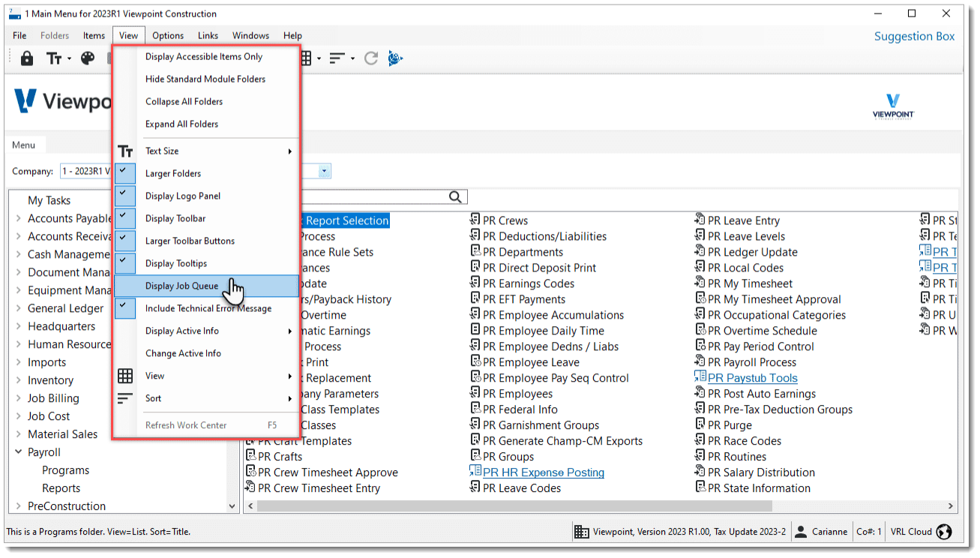Screen dimensions: 980x558
Task: Click the blue Viewpoint toolbar icon
Action: (x=396, y=58)
